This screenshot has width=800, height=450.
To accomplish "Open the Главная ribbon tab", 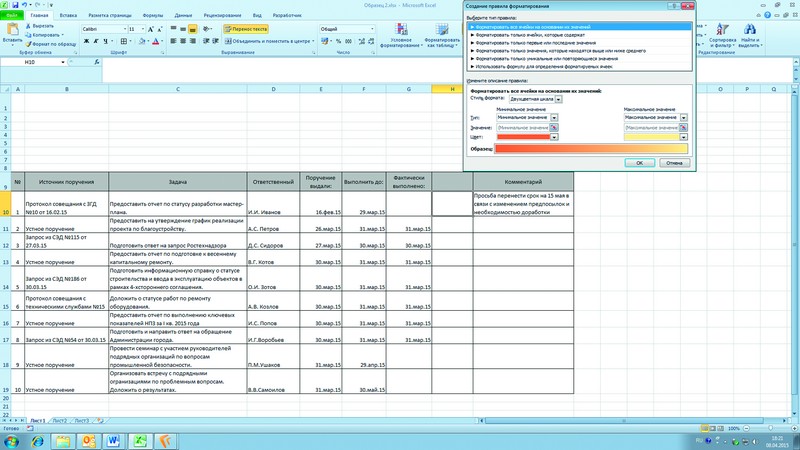I will coord(39,15).
